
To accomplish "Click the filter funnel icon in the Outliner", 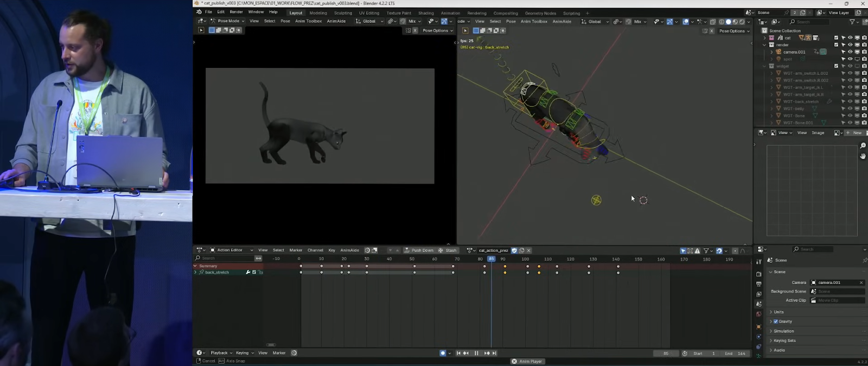I will point(852,22).
